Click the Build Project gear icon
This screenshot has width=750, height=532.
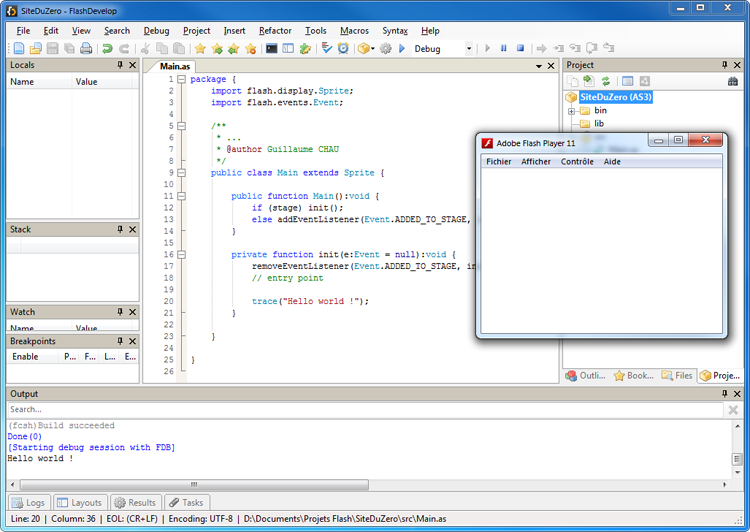385,48
